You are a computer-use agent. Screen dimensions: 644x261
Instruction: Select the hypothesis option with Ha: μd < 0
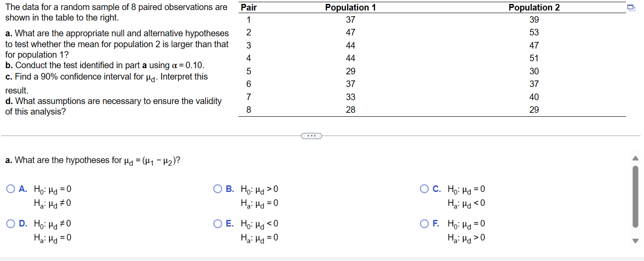click(424, 188)
